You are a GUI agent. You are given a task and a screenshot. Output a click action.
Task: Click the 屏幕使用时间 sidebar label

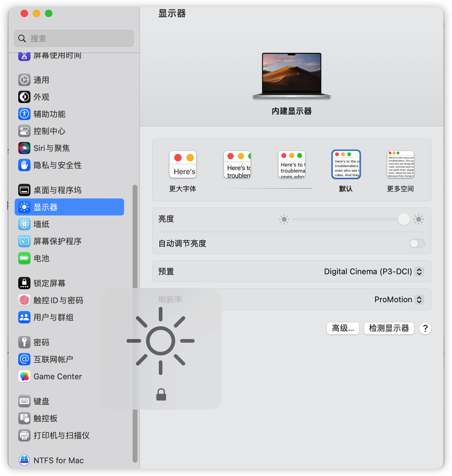[57, 56]
